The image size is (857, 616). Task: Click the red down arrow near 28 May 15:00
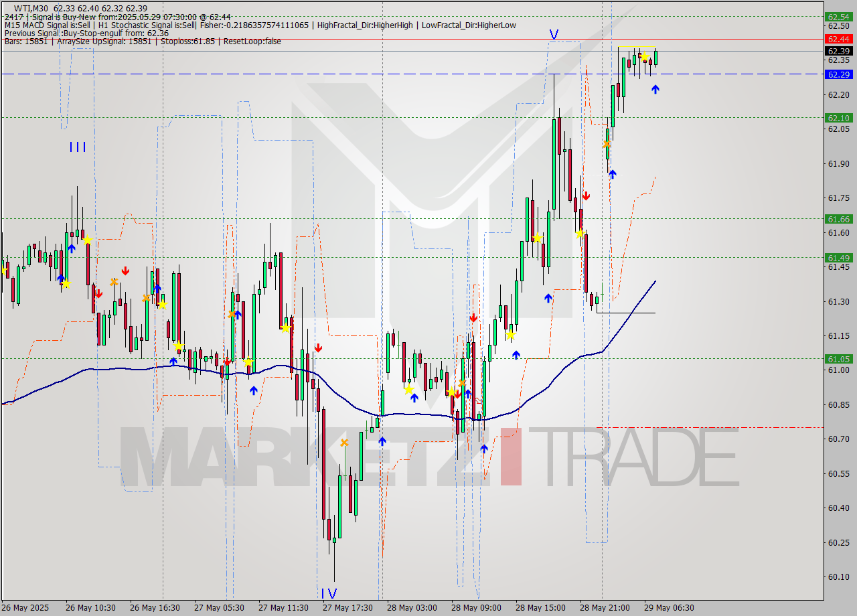(586, 196)
